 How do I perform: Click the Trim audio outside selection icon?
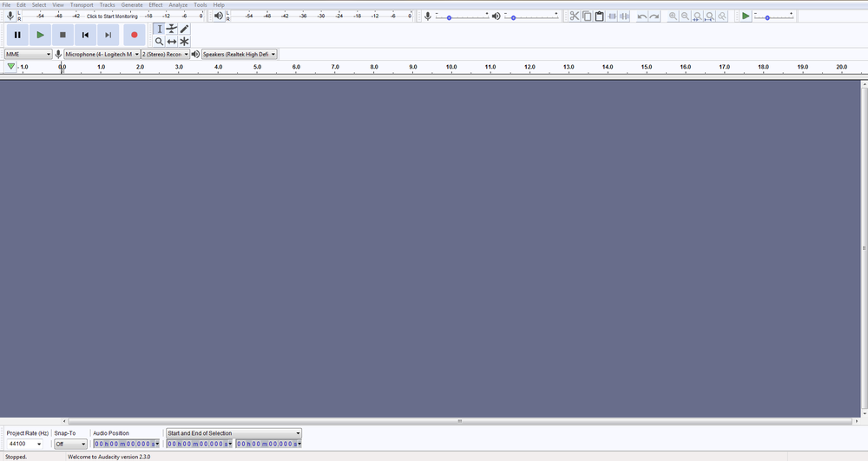pos(612,16)
